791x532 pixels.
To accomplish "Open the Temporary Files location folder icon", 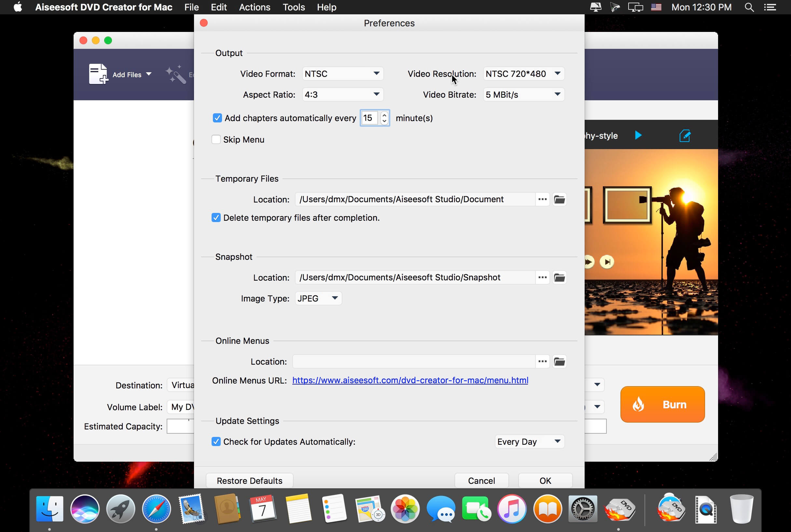I will pos(559,200).
